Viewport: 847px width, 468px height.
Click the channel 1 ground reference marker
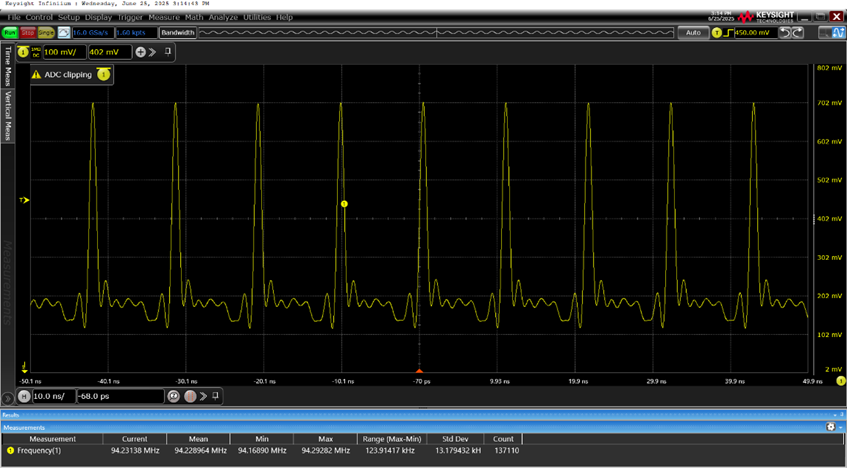coord(24,368)
